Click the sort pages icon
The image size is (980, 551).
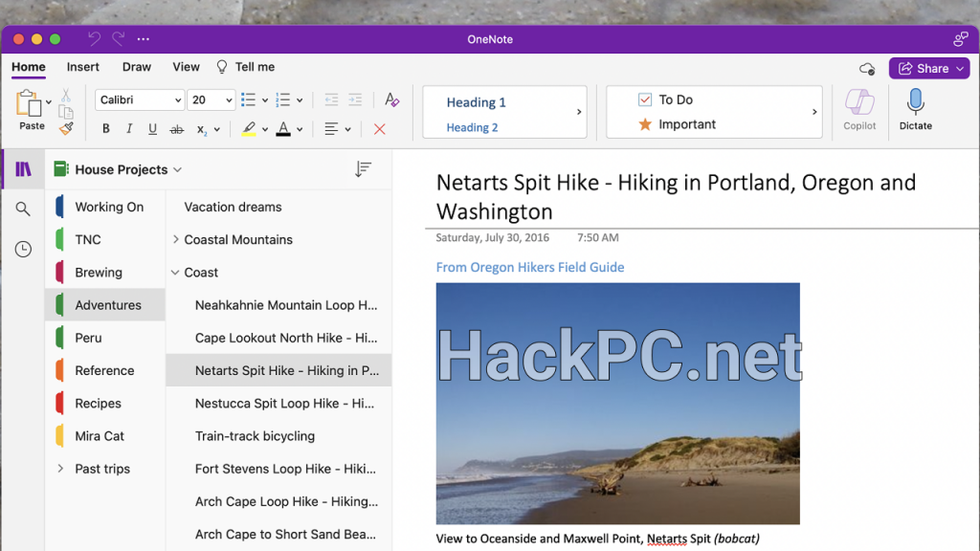pyautogui.click(x=363, y=169)
